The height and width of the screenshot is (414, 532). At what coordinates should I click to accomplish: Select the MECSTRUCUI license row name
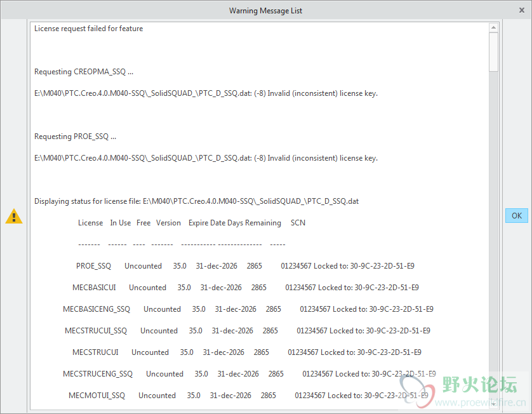tap(95, 352)
